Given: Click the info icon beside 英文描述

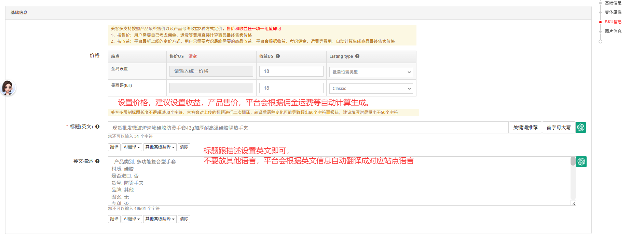Looking at the screenshot, I should click(x=97, y=161).
